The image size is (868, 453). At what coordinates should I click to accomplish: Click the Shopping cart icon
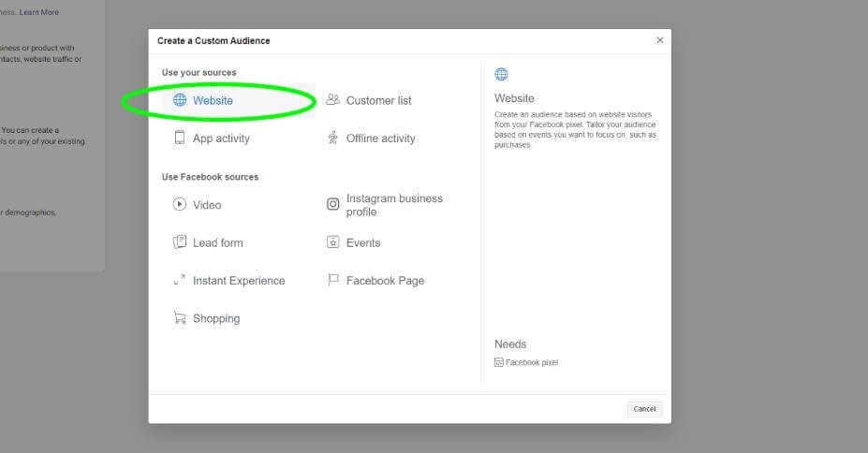point(180,318)
